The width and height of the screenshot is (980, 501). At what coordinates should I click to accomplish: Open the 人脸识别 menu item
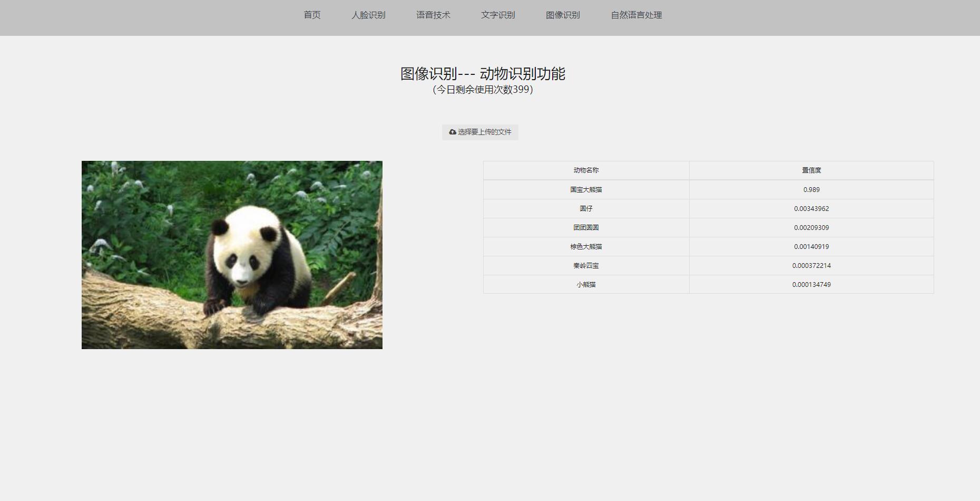pyautogui.click(x=368, y=15)
